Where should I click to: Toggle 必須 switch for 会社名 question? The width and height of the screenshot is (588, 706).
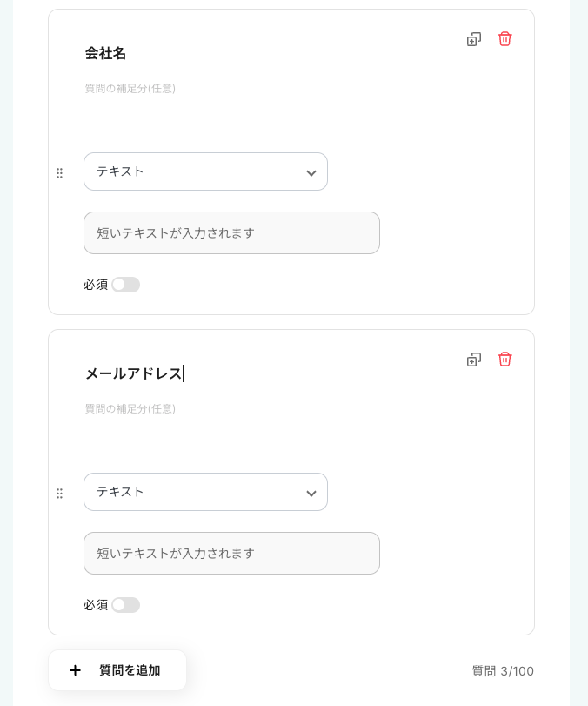pos(125,285)
